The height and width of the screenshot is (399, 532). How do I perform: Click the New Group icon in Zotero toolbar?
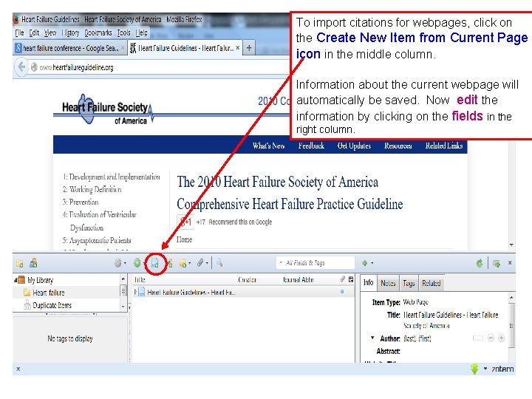33,263
